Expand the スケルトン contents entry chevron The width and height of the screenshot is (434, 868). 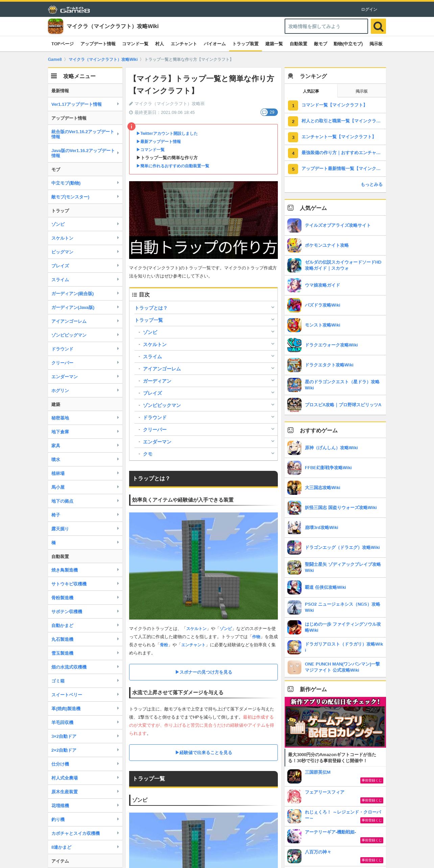[x=272, y=344]
